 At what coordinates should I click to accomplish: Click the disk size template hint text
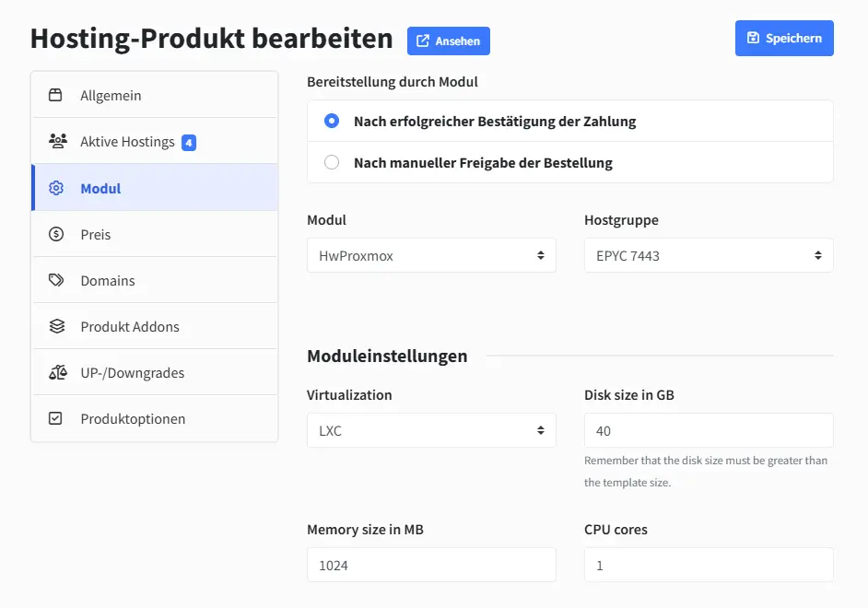706,472
